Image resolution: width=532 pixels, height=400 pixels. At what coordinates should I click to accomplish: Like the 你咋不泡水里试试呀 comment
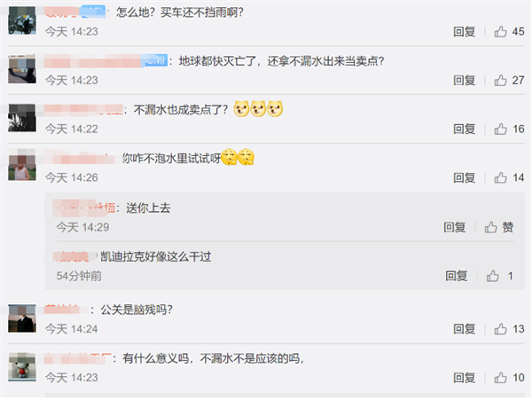click(500, 177)
